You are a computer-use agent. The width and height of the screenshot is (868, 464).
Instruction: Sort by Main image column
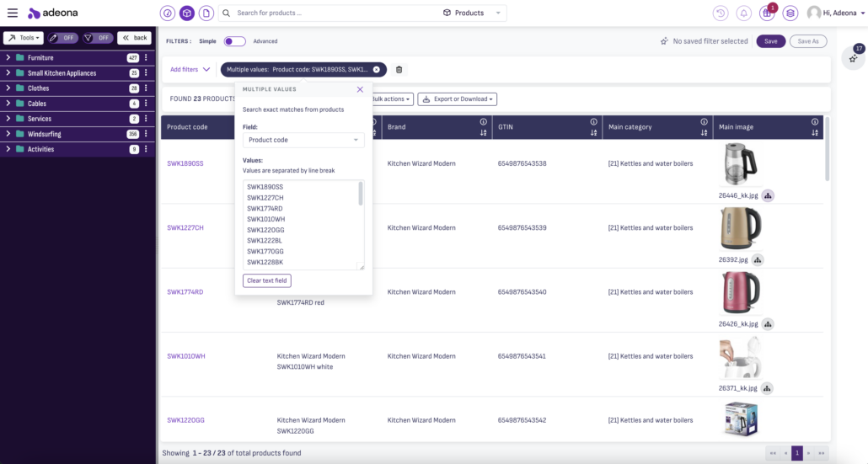(x=814, y=133)
